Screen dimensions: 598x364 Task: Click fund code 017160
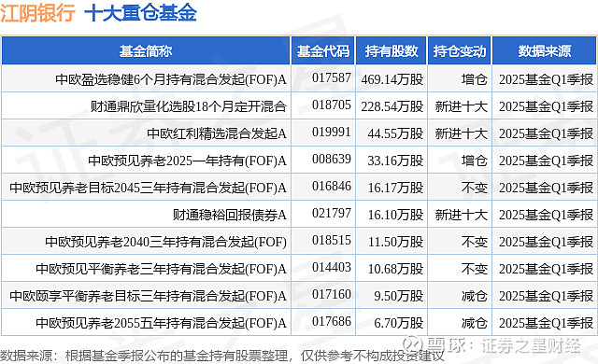coord(332,294)
